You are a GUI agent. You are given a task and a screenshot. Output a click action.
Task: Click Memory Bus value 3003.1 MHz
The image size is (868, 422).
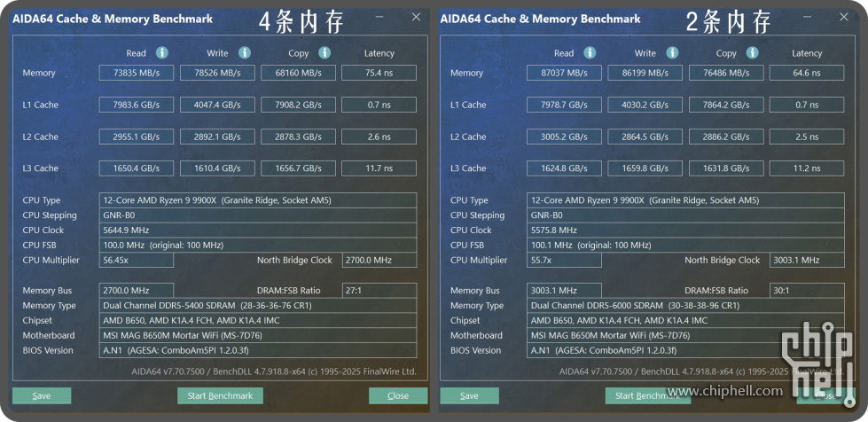[564, 291]
